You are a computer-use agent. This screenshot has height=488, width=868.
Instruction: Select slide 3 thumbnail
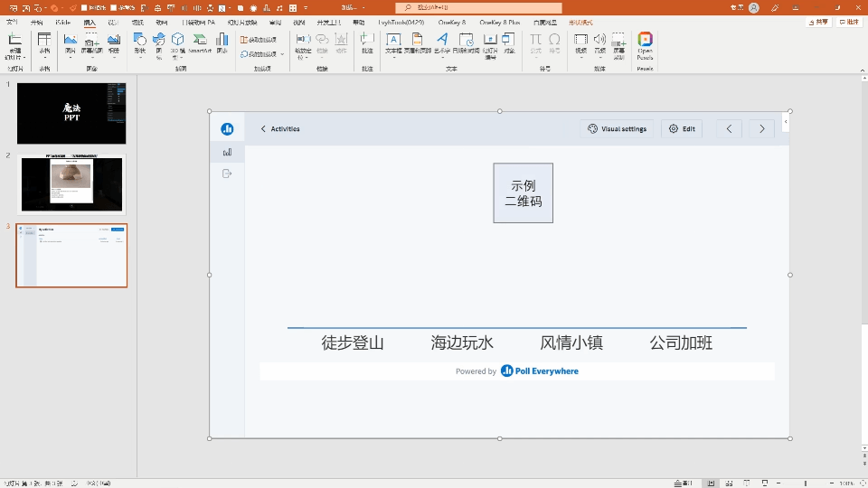pyautogui.click(x=71, y=256)
